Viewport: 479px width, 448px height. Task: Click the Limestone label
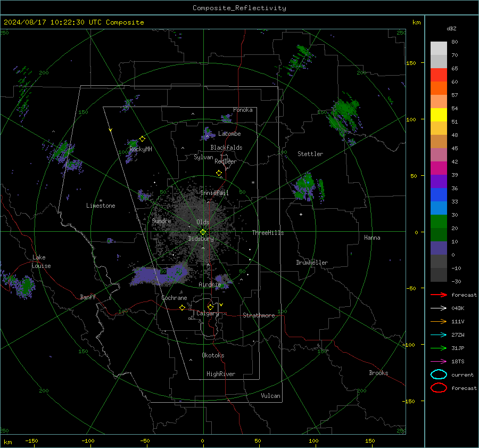click(101, 206)
